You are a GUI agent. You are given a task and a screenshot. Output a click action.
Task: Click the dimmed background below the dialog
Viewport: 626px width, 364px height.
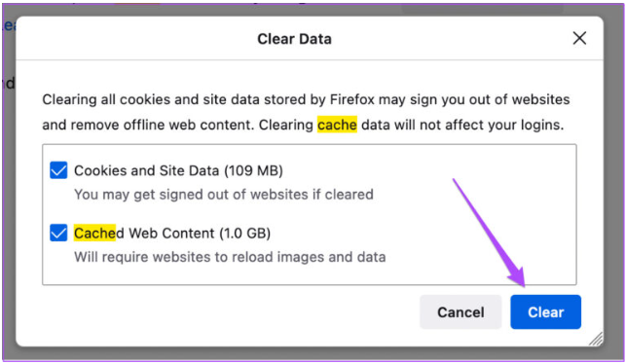click(312, 354)
